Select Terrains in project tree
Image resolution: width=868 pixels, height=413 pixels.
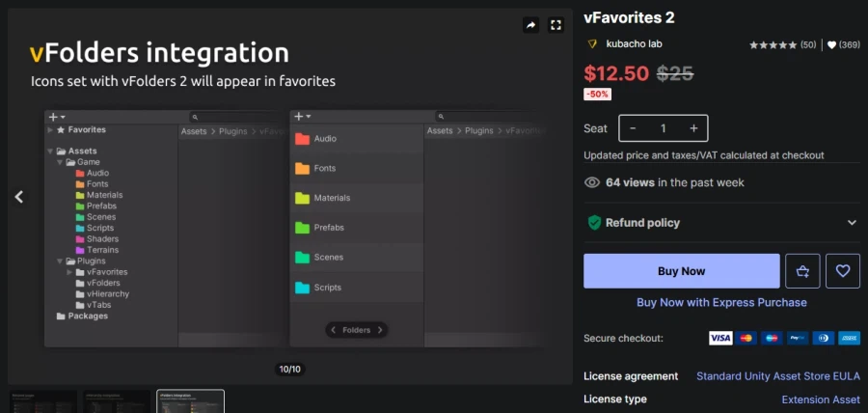coord(102,250)
